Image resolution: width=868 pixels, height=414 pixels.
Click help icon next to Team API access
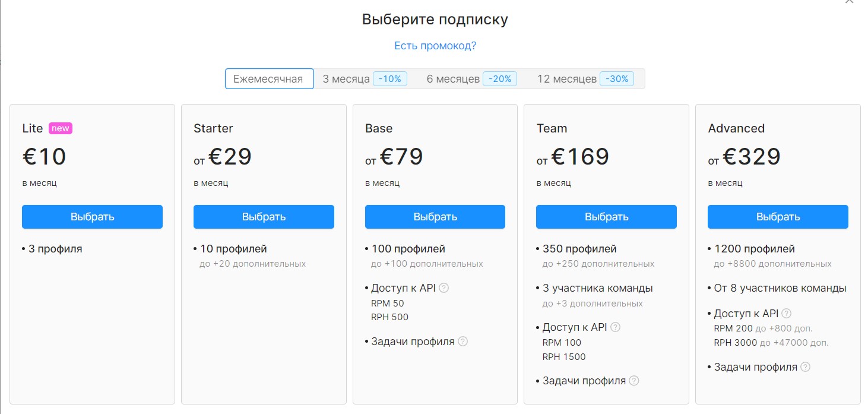(615, 327)
